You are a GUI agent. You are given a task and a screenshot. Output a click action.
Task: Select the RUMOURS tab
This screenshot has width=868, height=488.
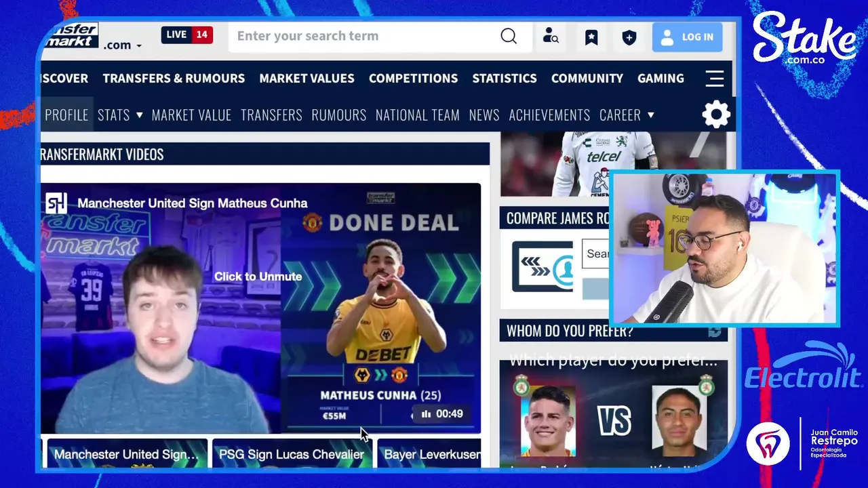point(339,115)
